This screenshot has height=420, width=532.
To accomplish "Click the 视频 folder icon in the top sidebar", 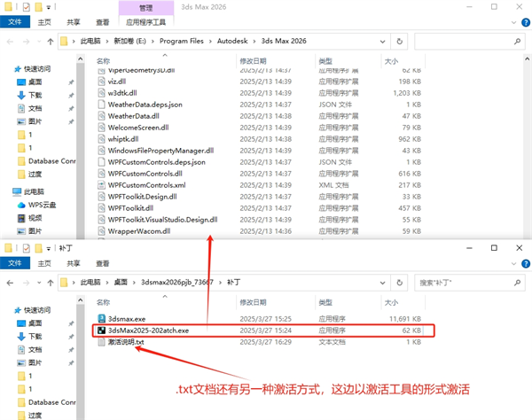I will [x=19, y=217].
